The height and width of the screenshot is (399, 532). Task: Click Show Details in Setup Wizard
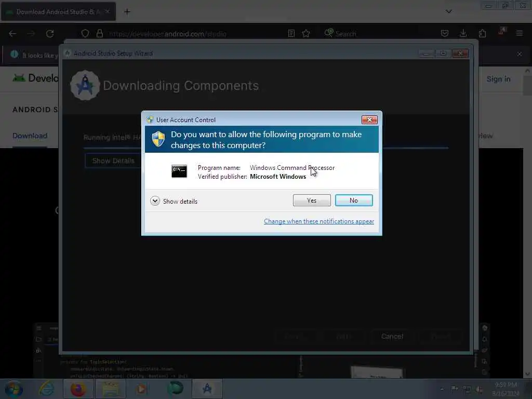(113, 161)
